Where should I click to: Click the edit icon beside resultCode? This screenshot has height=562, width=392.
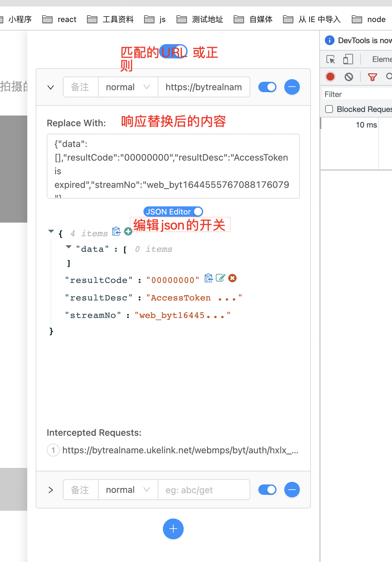point(220,278)
